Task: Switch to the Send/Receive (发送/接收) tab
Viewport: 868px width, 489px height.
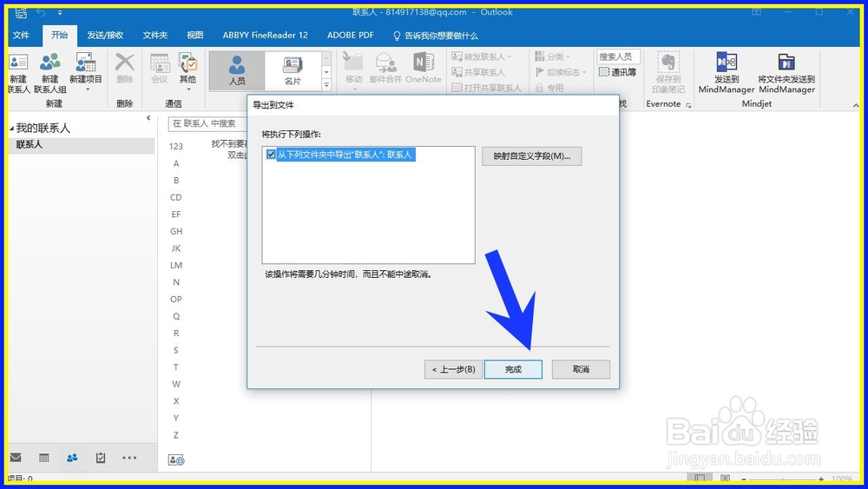Action: click(105, 35)
